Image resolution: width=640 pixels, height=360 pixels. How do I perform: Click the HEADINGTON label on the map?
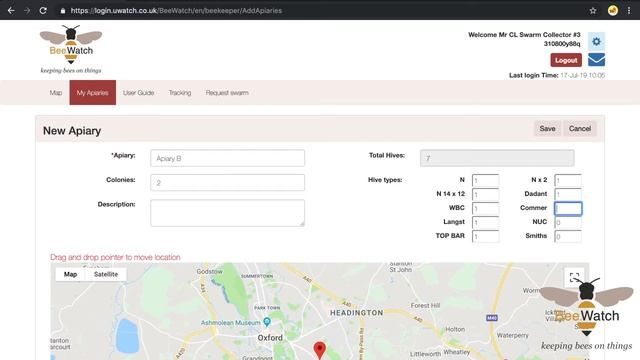click(x=356, y=313)
